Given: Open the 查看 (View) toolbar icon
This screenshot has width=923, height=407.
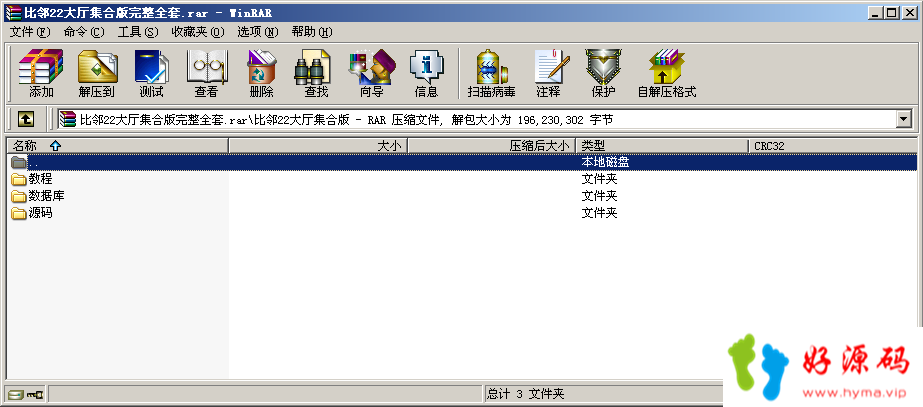Looking at the screenshot, I should 207,74.
